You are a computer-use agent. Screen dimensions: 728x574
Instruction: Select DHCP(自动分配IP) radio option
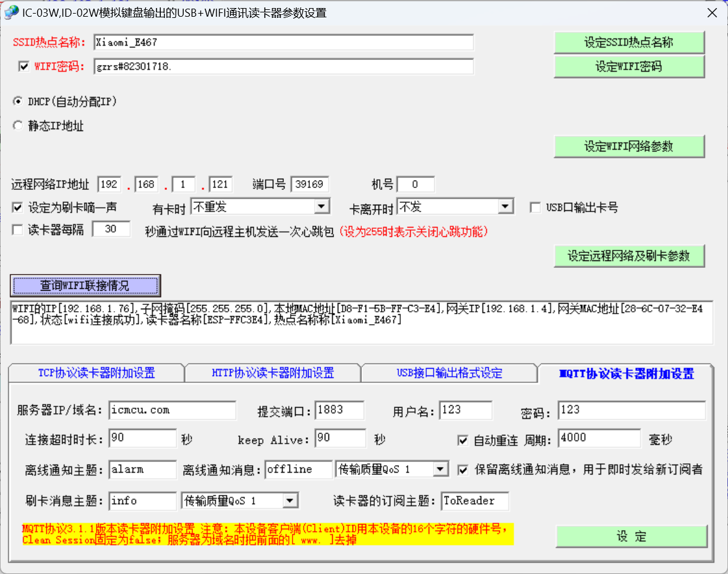pos(18,101)
